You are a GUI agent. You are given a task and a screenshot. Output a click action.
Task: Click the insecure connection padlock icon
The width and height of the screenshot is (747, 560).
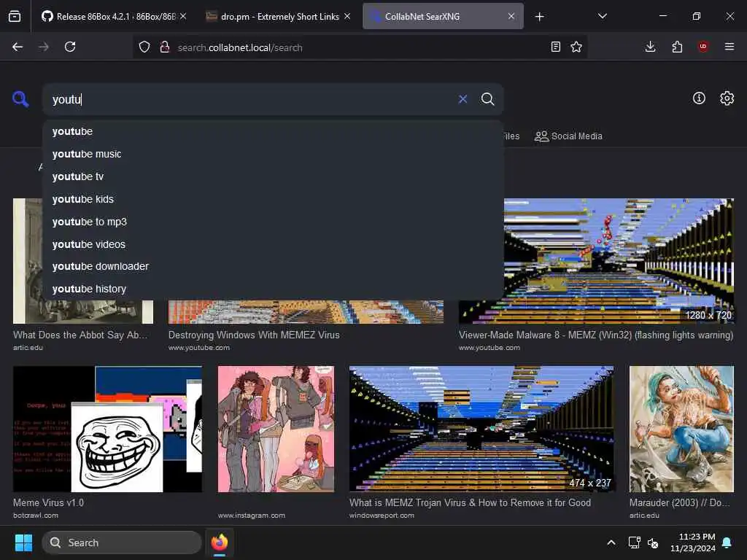pos(165,47)
